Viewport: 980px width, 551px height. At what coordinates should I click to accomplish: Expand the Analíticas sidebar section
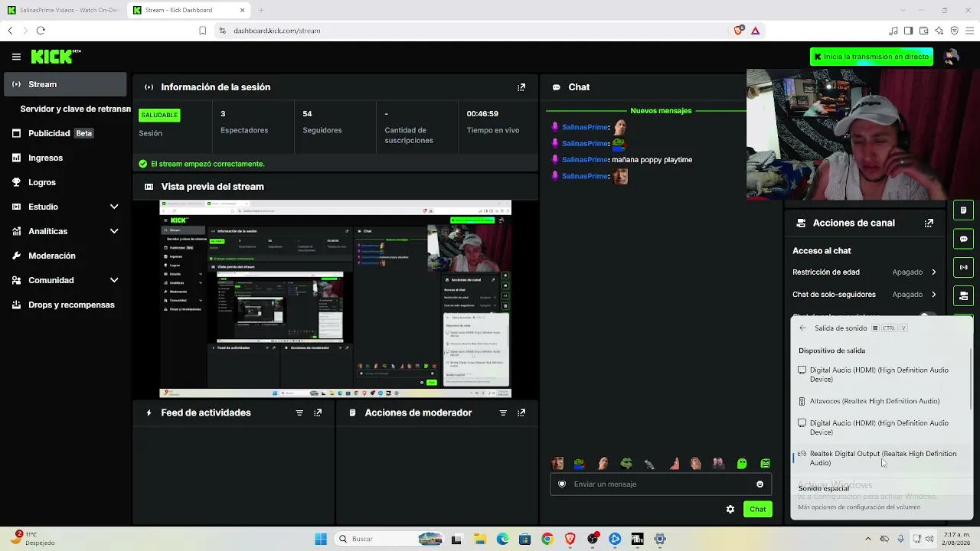click(x=65, y=231)
